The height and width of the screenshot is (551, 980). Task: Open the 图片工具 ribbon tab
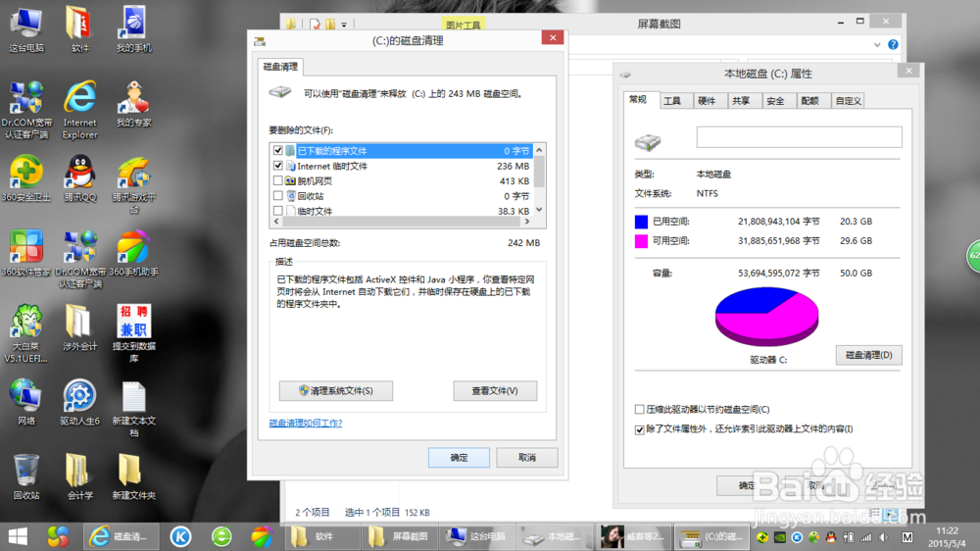464,25
